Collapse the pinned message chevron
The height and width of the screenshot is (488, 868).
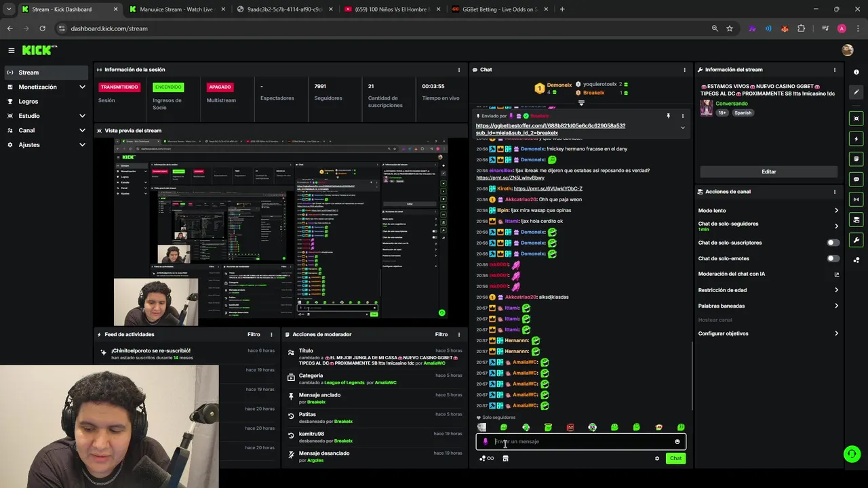point(683,127)
